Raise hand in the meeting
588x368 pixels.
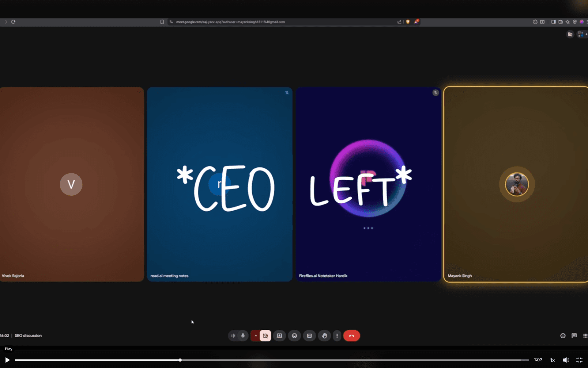pyautogui.click(x=324, y=336)
